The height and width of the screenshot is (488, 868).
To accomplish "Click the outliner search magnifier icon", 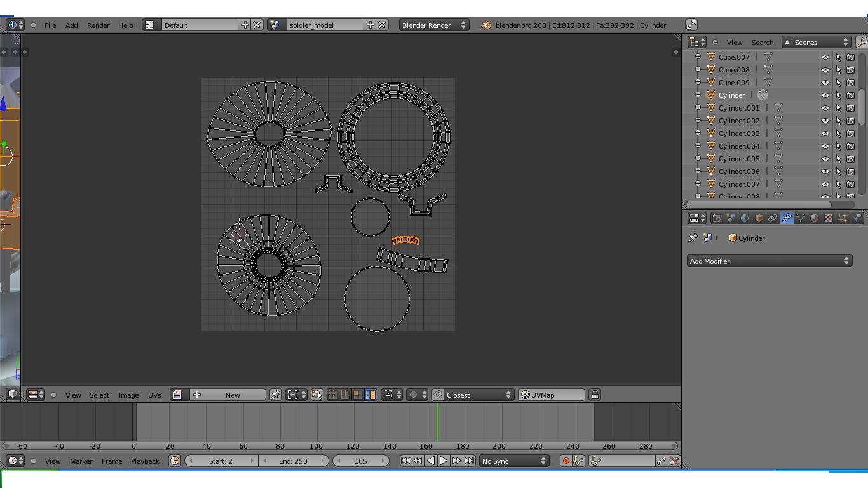I will 862,43.
